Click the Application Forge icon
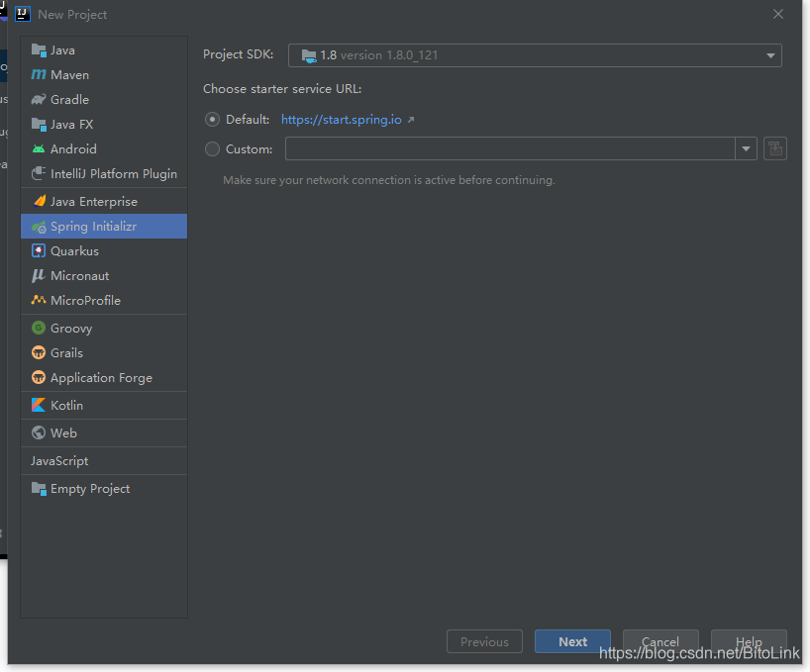The height and width of the screenshot is (672, 810). (39, 377)
